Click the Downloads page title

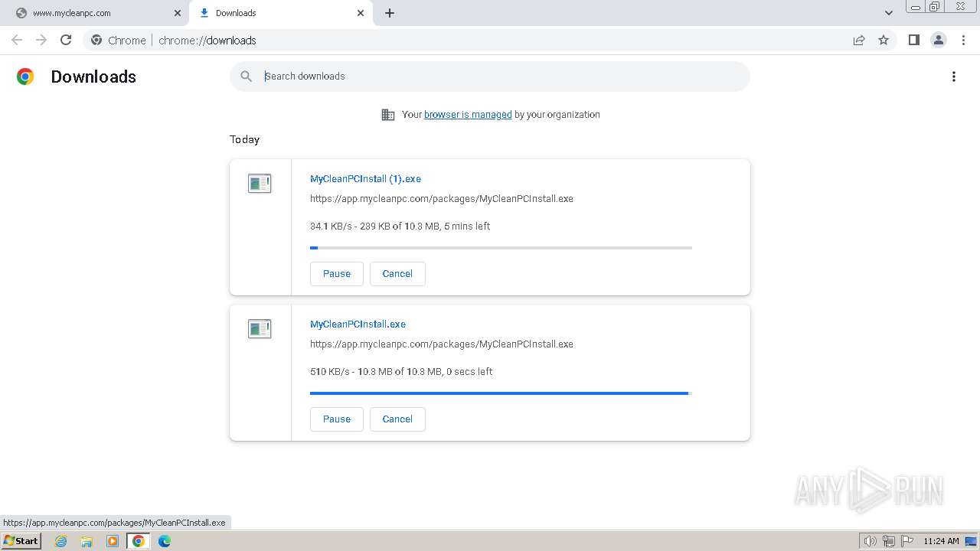click(x=93, y=77)
